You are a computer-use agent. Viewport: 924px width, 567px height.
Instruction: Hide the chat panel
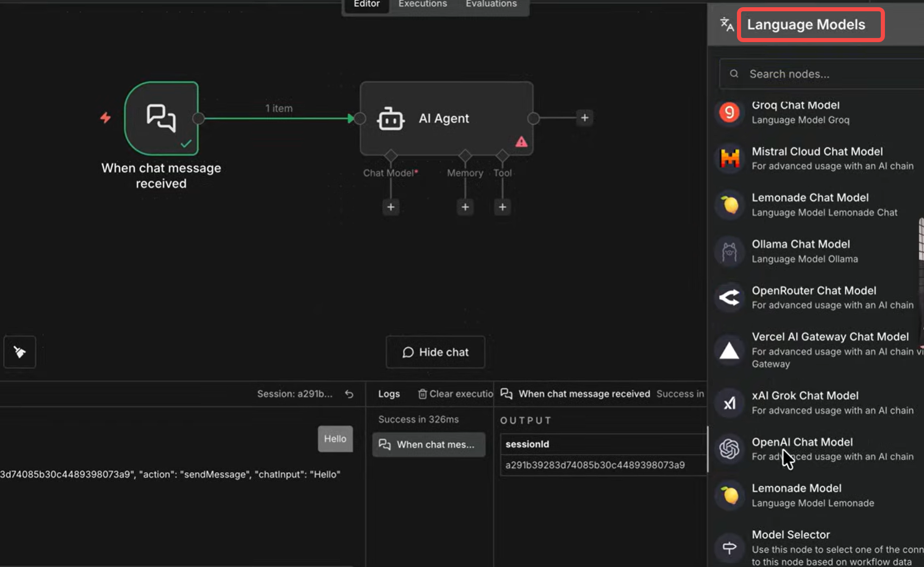point(435,352)
